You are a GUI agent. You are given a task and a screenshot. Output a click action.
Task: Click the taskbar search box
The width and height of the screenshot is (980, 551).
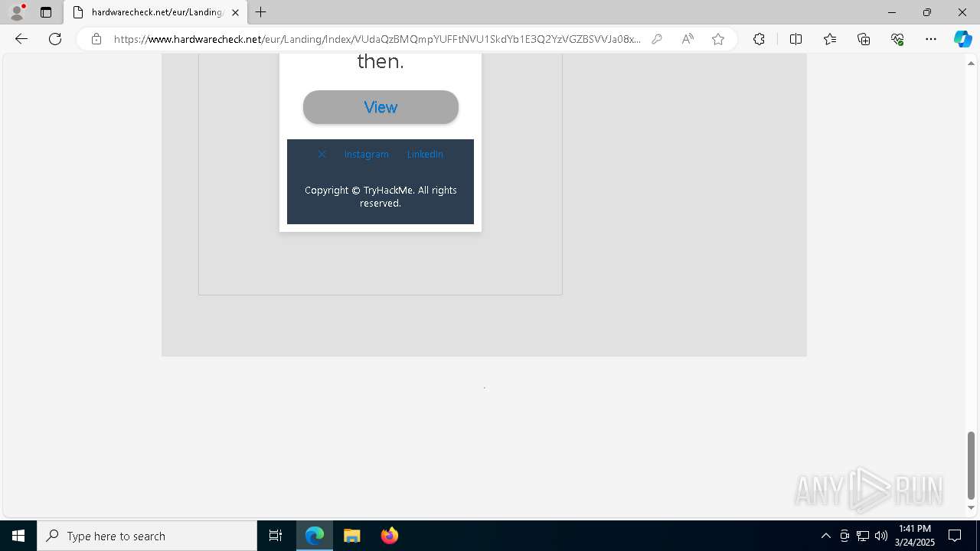tap(147, 536)
